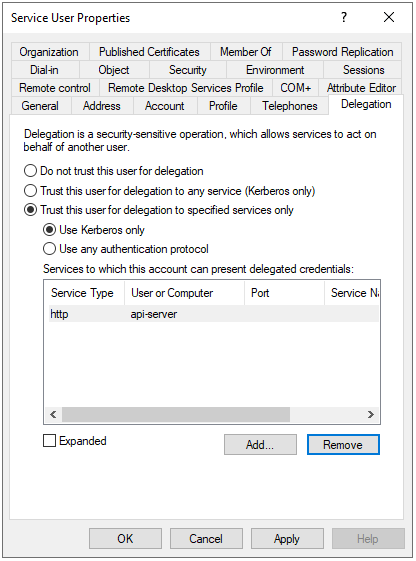The image size is (416, 561).
Task: Select 'Trust this user for delegation to any service'
Action: point(30,190)
